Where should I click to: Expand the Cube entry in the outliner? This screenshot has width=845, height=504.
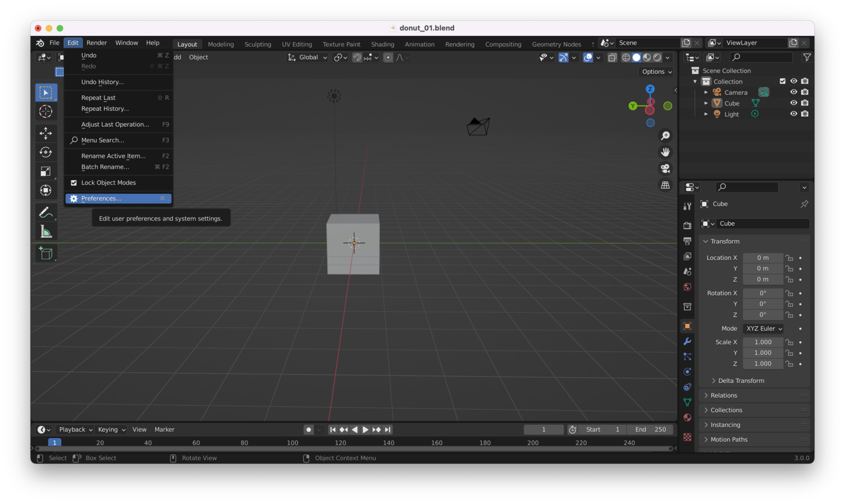[706, 103]
